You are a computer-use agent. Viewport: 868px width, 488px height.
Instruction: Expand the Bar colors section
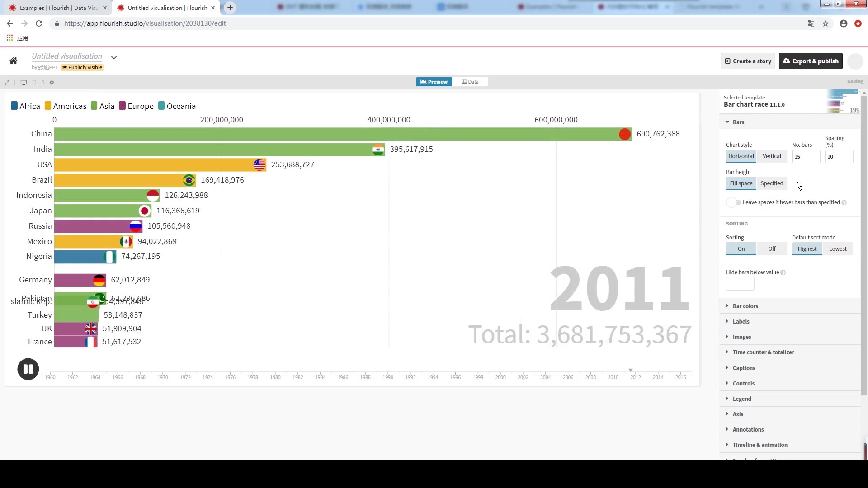coord(745,306)
